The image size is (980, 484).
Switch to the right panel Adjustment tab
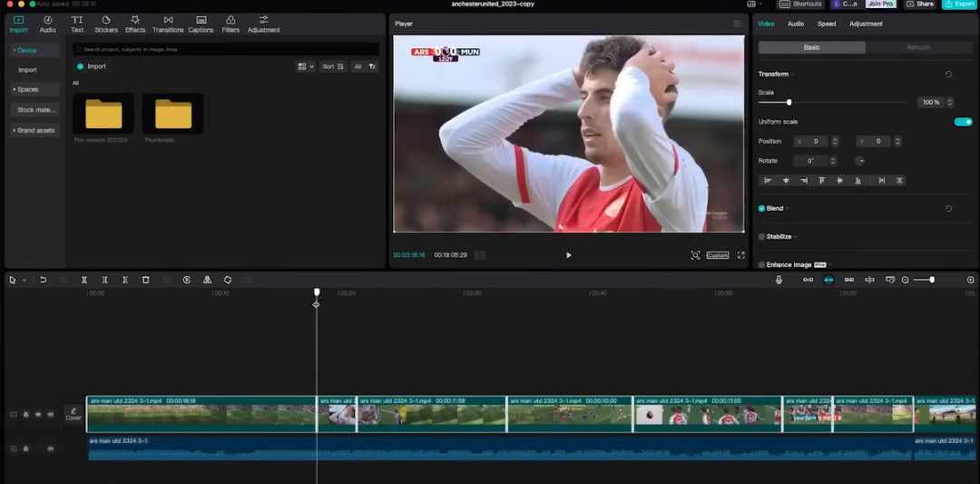[x=867, y=24]
